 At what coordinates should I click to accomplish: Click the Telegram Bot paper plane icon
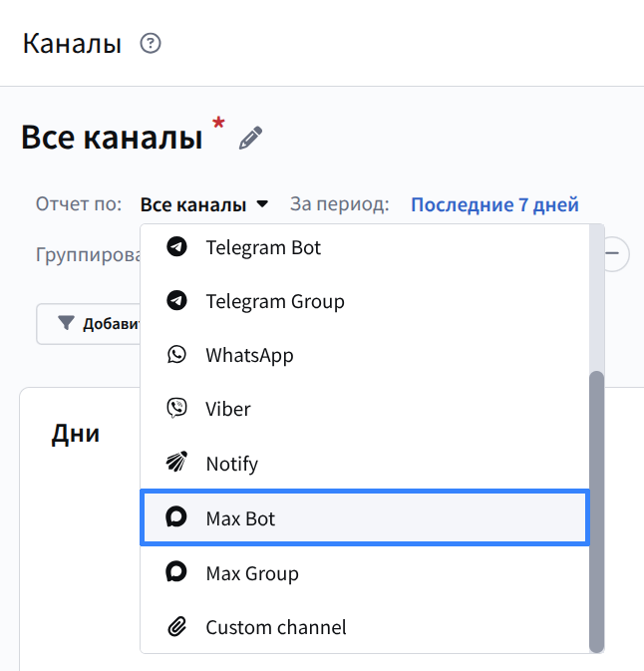coord(176,247)
